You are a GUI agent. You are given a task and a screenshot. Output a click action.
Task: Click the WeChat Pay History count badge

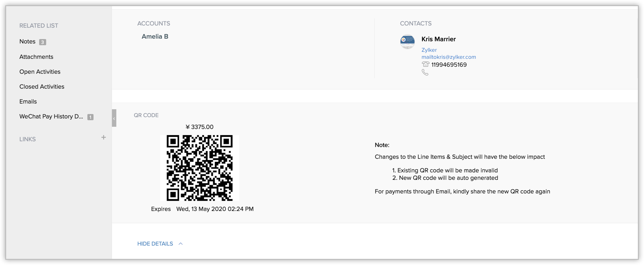(x=90, y=117)
